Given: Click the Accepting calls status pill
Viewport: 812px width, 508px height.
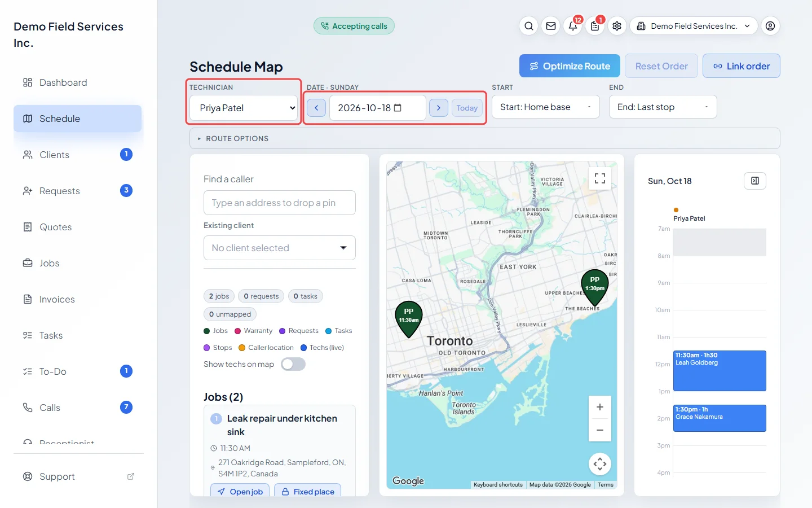Looking at the screenshot, I should pos(354,26).
